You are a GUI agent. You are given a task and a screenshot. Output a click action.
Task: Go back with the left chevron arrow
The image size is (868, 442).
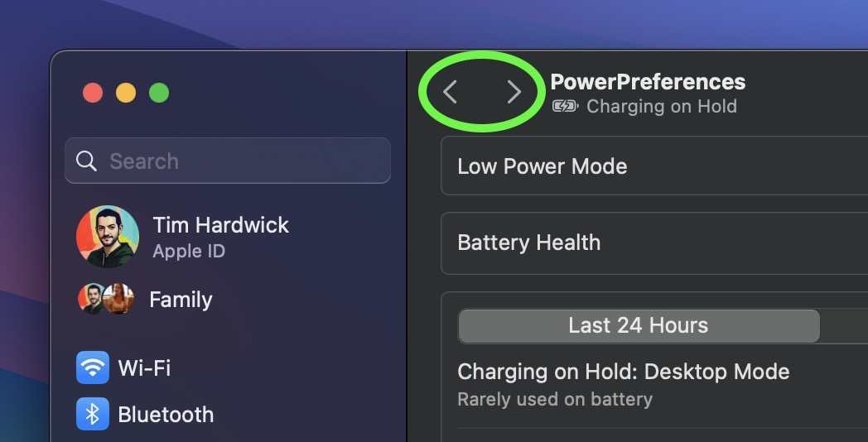tap(450, 92)
